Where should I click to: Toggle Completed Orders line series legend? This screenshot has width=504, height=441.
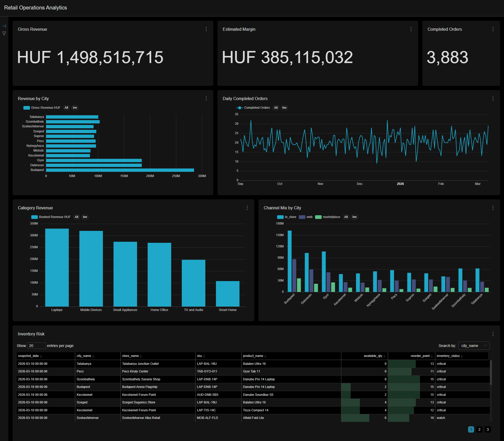(x=253, y=108)
